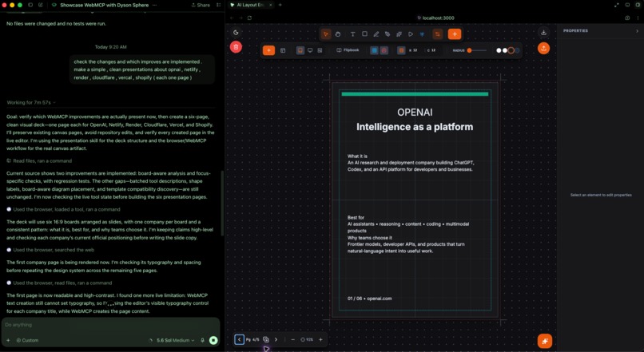Select the pointer selection tool
The image size is (644, 352).
click(326, 34)
